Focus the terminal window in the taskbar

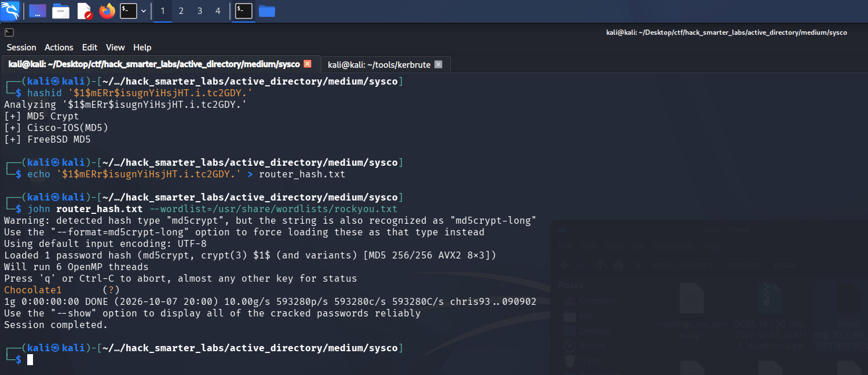click(244, 10)
